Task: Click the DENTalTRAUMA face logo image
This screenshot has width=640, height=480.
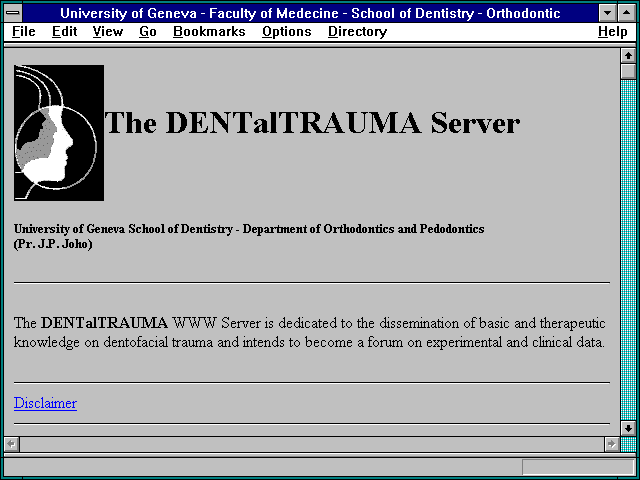Action: tap(59, 133)
